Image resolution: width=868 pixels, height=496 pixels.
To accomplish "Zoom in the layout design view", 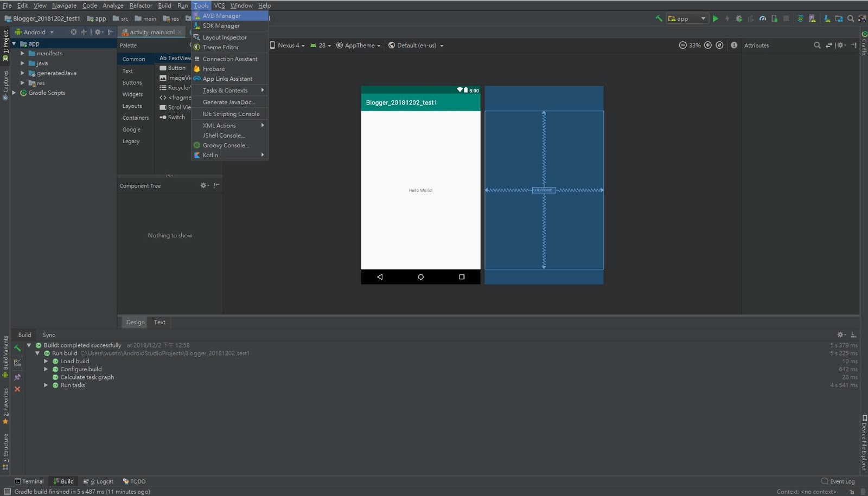I will point(708,46).
